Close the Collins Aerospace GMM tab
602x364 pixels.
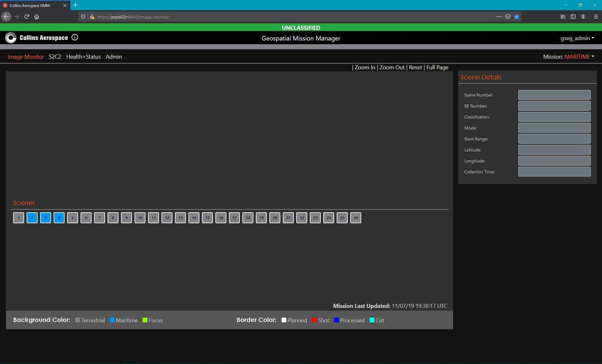[65, 5]
